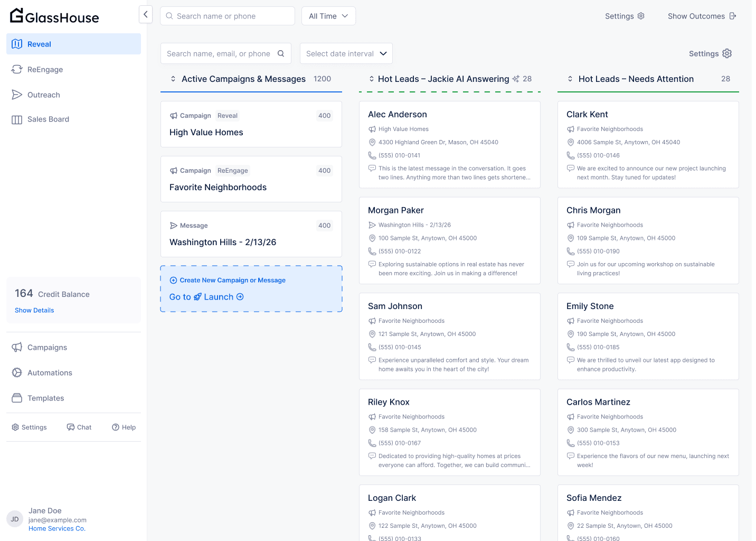Open Chris Morgan lead card
756x541 pixels.
648,241
